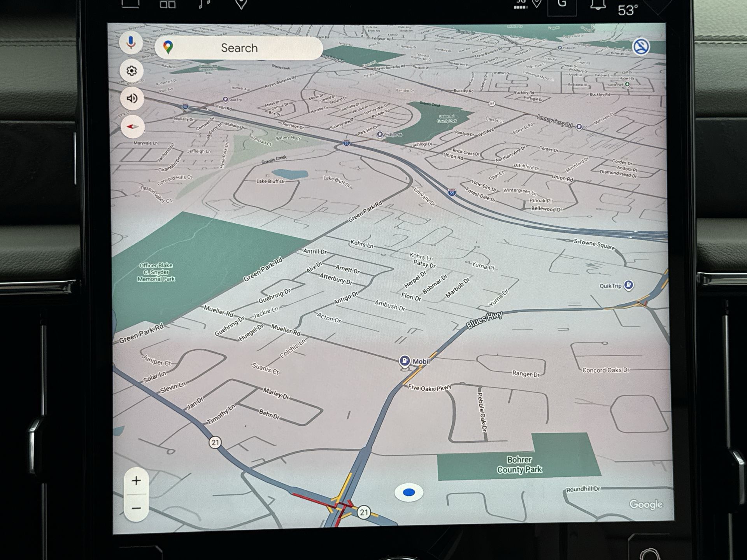Screen dimensions: 747x560
Task: Click the Search input field
Action: (239, 48)
